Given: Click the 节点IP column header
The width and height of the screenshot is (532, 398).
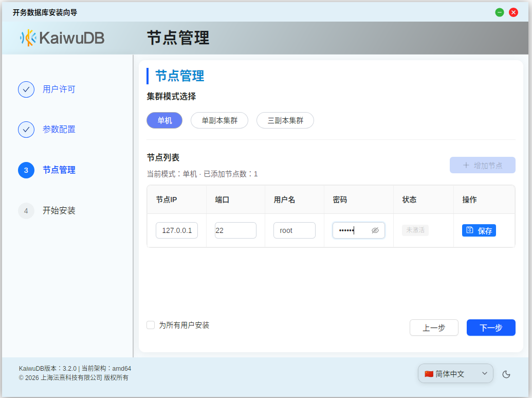Looking at the screenshot, I should [x=166, y=200].
